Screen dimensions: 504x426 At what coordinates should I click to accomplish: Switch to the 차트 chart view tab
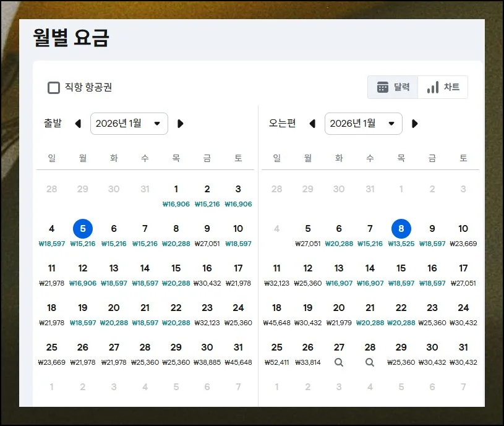443,87
